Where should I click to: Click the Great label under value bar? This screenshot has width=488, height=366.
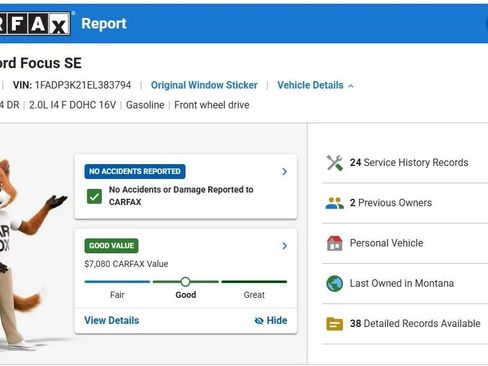[254, 295]
